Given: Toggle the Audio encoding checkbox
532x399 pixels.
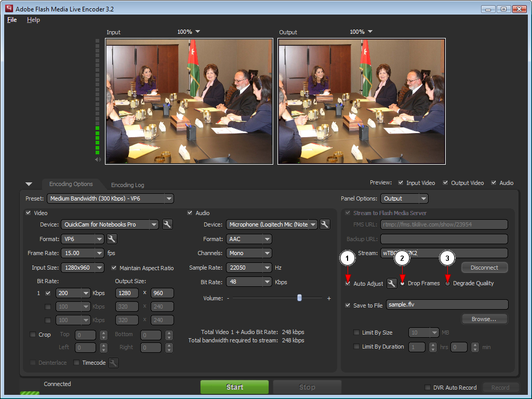Looking at the screenshot, I should tap(190, 212).
